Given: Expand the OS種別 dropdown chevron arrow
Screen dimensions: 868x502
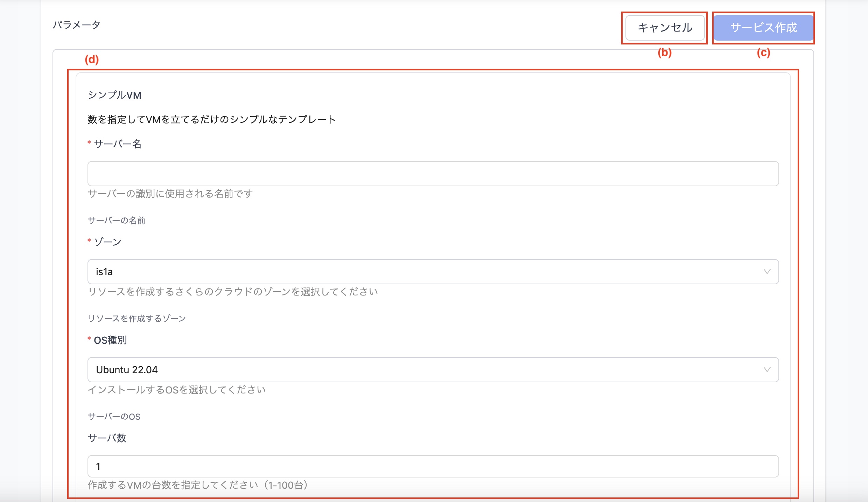Looking at the screenshot, I should coord(767,370).
